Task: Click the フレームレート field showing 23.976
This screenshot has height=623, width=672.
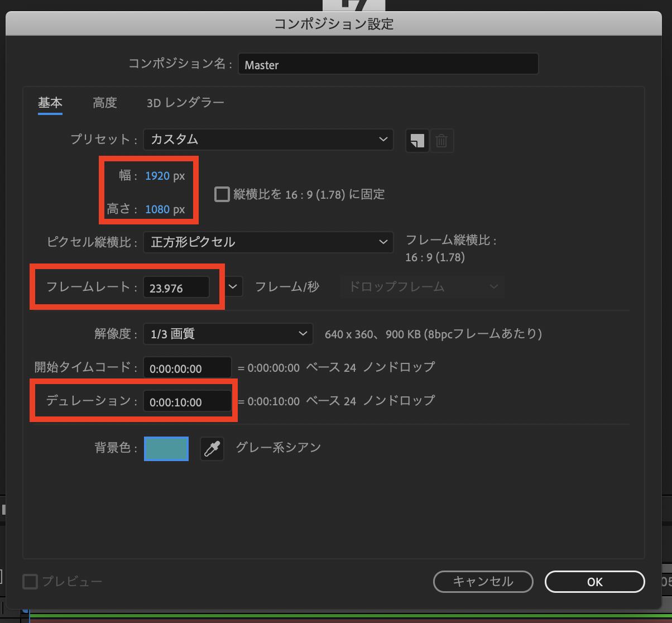Action: [x=176, y=287]
